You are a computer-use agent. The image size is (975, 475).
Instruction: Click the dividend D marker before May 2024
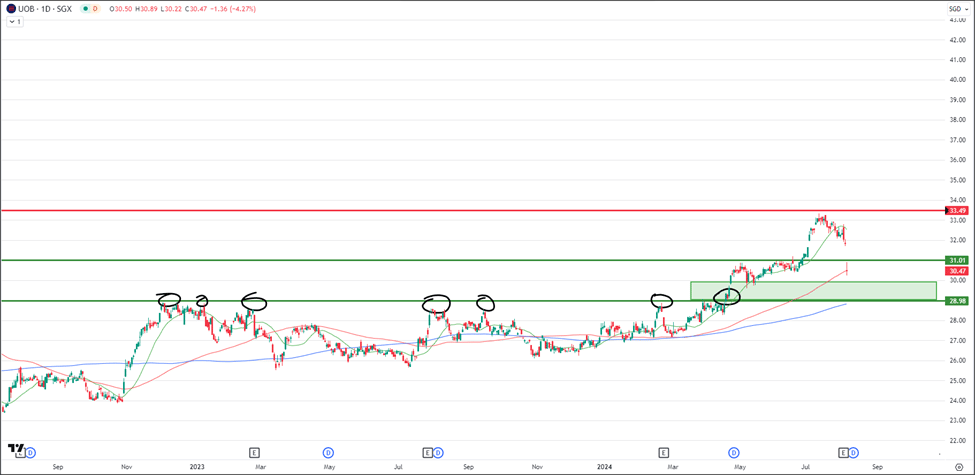[734, 452]
